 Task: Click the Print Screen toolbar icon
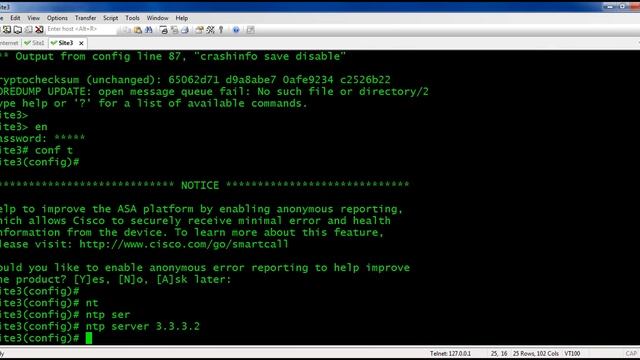[164, 29]
